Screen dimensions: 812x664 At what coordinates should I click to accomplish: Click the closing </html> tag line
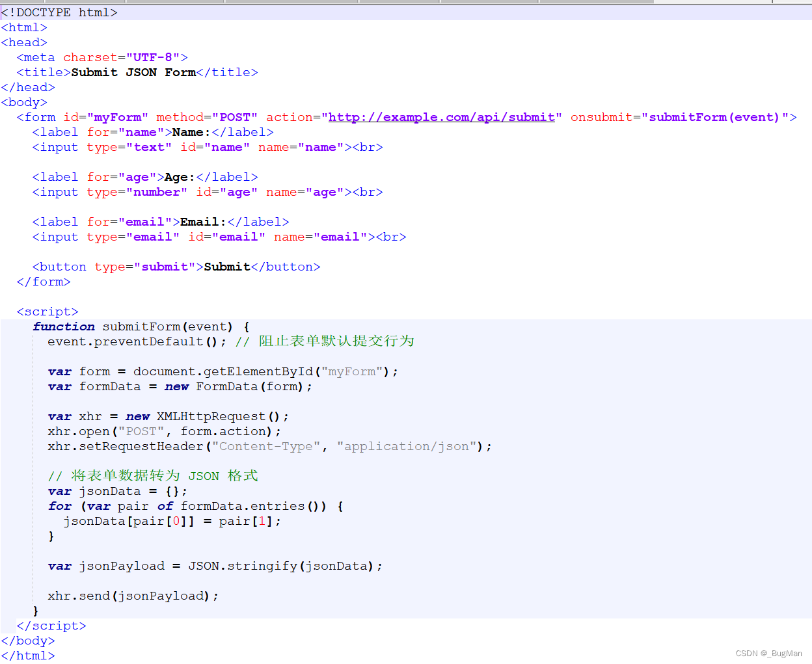pyautogui.click(x=28, y=656)
